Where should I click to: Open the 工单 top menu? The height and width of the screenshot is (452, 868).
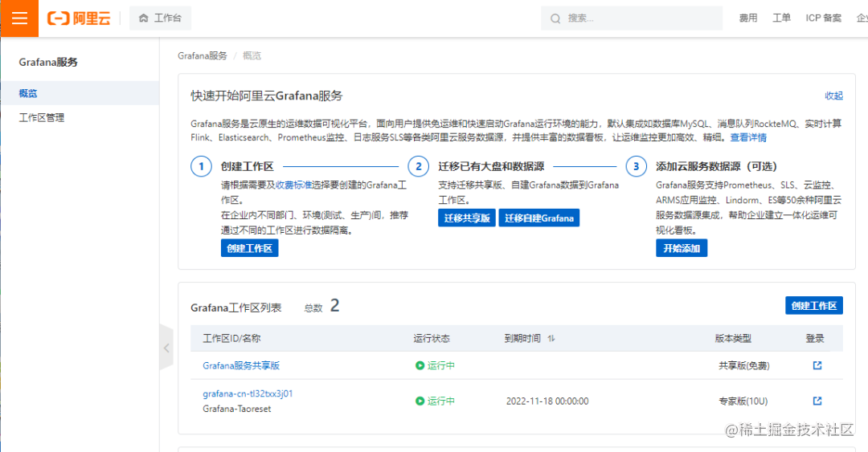782,18
